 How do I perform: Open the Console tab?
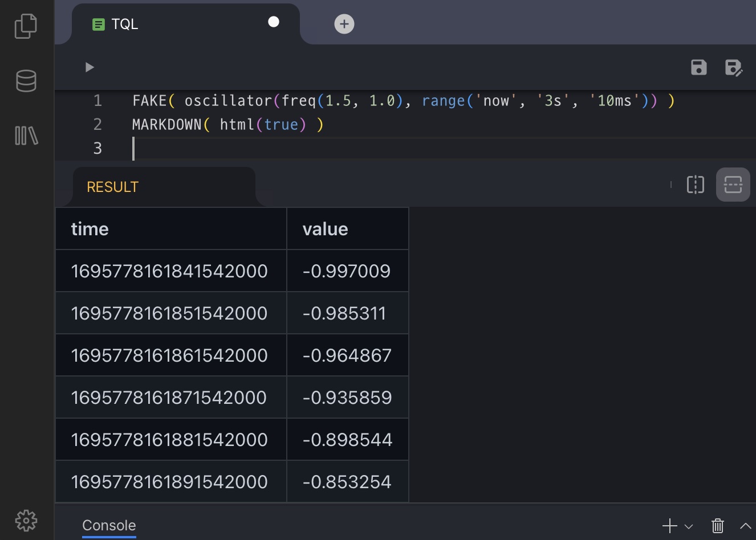coord(109,525)
